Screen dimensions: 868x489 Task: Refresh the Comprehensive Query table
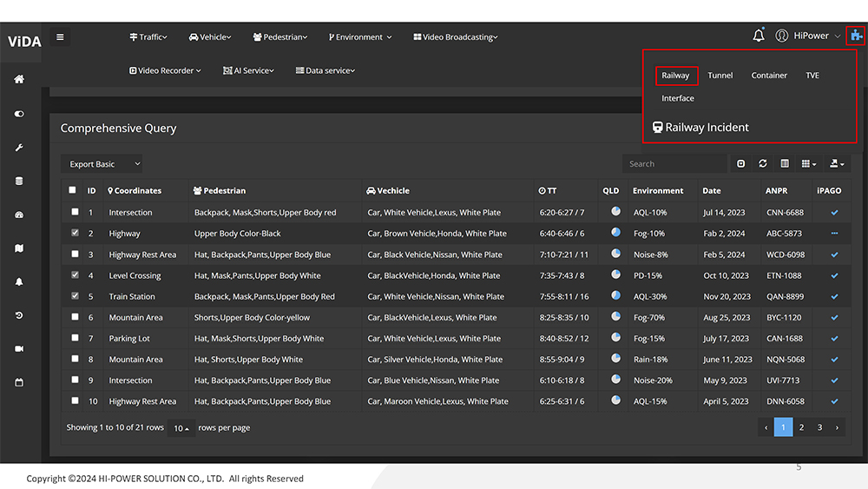763,163
